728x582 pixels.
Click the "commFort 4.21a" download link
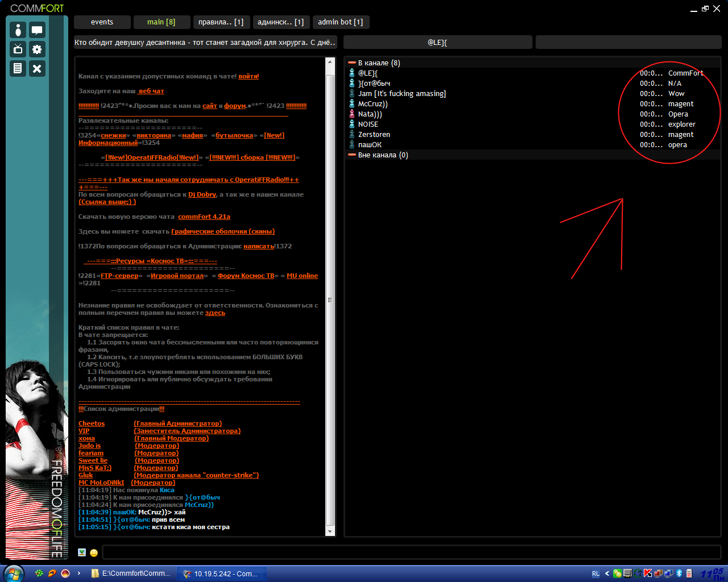[x=204, y=217]
